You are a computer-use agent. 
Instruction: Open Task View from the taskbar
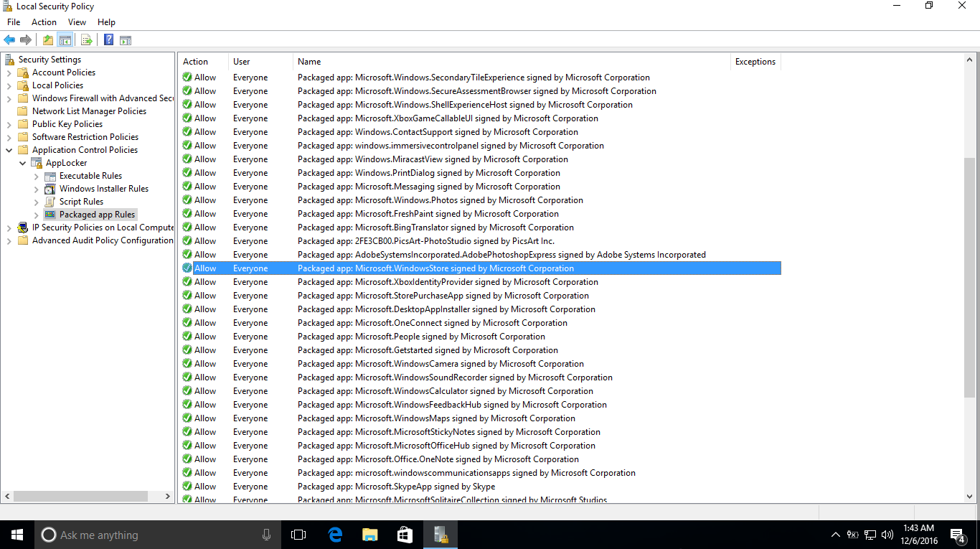(298, 535)
